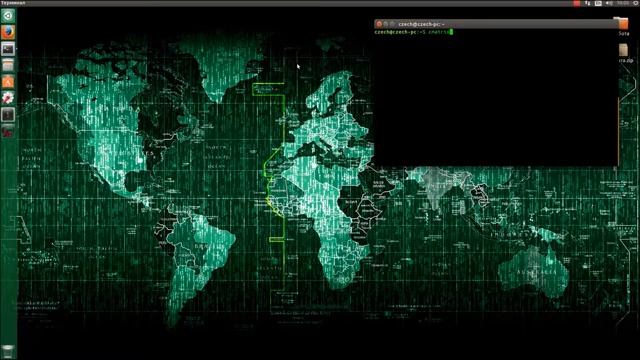Screen dimensions: 640x360
Task: Open the clock in the top panel
Action: pos(623,3)
